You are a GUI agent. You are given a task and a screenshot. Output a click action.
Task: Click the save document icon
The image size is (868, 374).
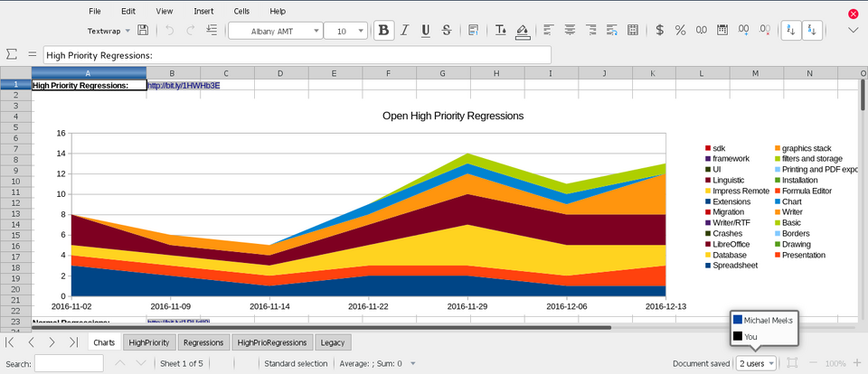[x=143, y=30]
